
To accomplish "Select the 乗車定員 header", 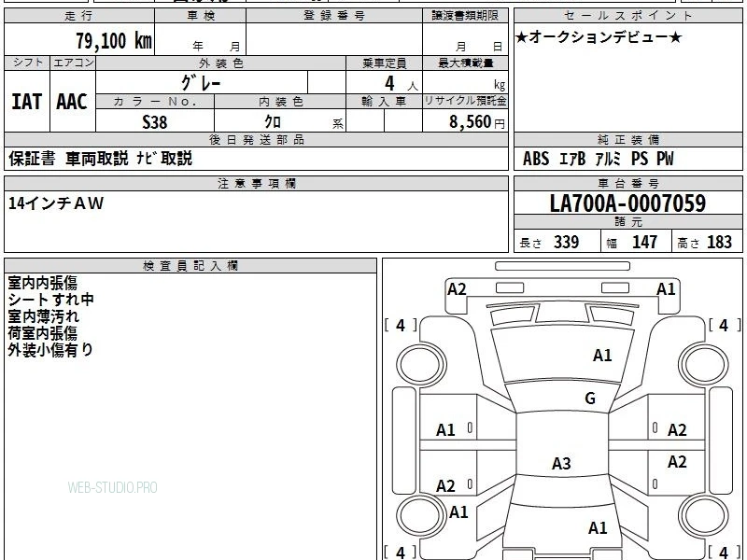I will click(384, 63).
